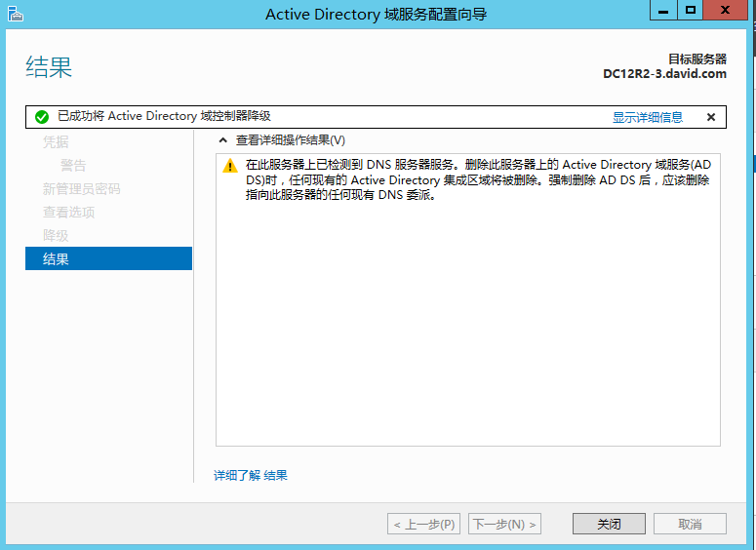Image resolution: width=756 pixels, height=550 pixels.
Task: Select 查看选项 step in sidebar
Action: pyautogui.click(x=69, y=212)
